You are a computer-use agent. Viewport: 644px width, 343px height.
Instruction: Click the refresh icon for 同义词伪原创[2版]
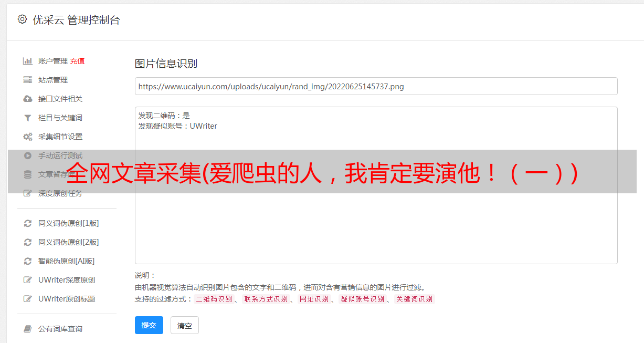coord(28,242)
